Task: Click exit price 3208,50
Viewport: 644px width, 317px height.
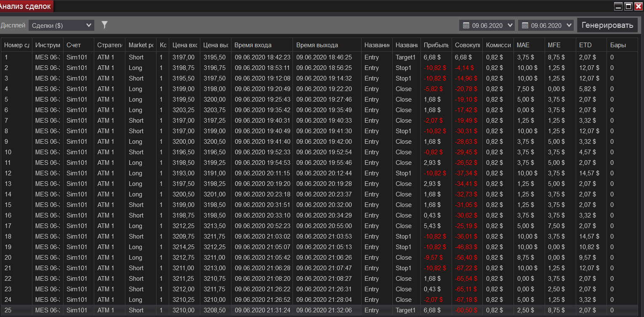Action: click(214, 310)
